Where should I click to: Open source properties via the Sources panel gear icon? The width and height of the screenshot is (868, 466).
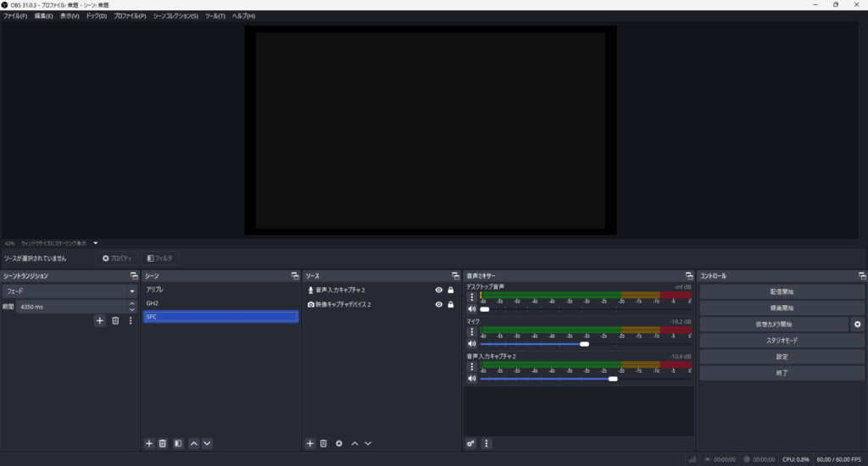pos(339,443)
